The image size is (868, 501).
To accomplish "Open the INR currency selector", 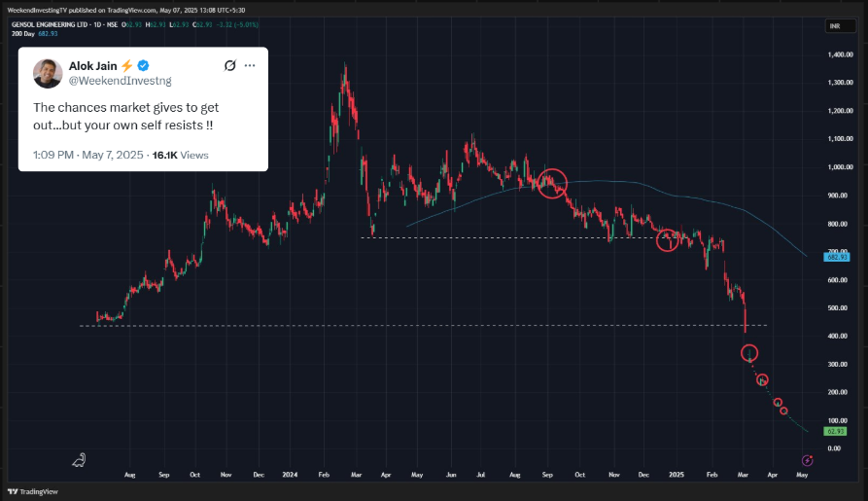I will tap(841, 26).
